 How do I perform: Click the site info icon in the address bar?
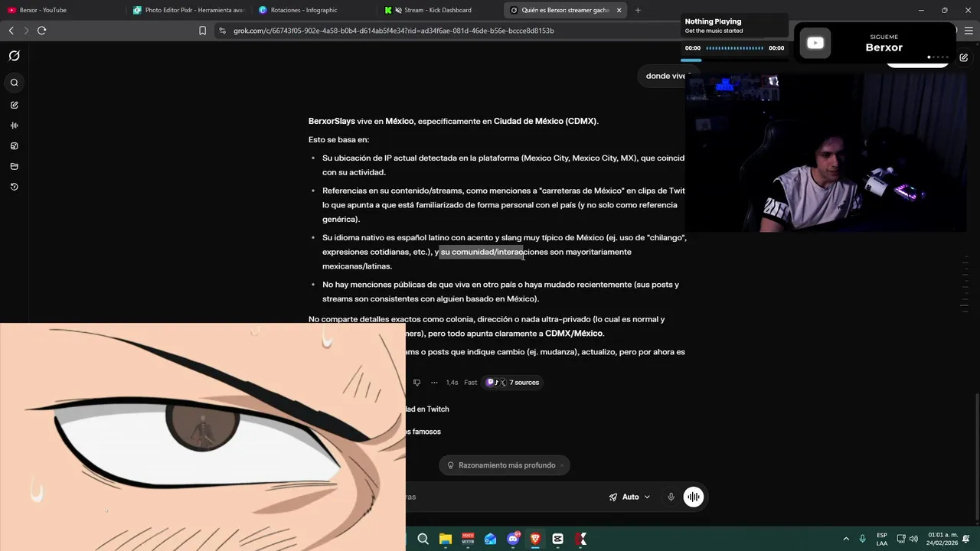222,31
